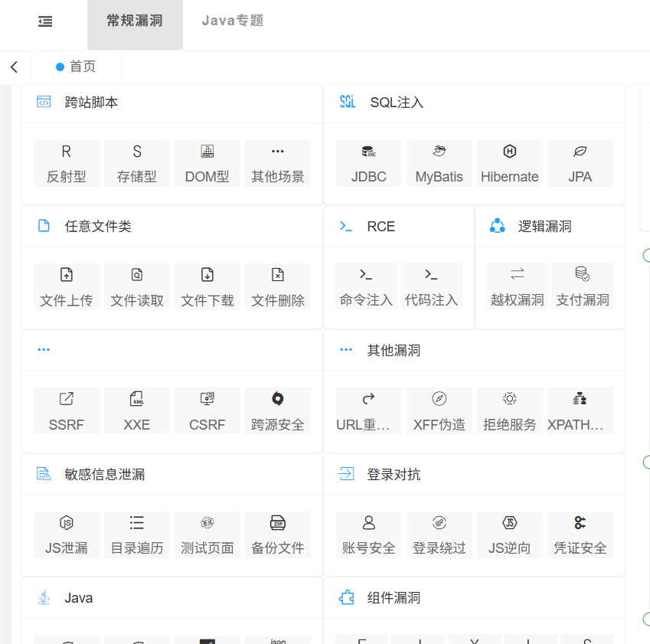Image resolution: width=650 pixels, height=644 pixels.
Task: Click the SQL注入 card header
Action: coord(474,103)
